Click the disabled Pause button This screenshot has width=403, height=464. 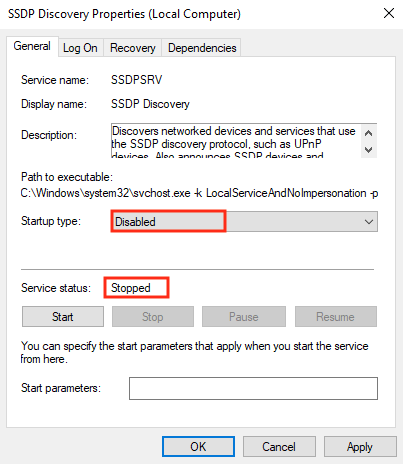click(244, 317)
